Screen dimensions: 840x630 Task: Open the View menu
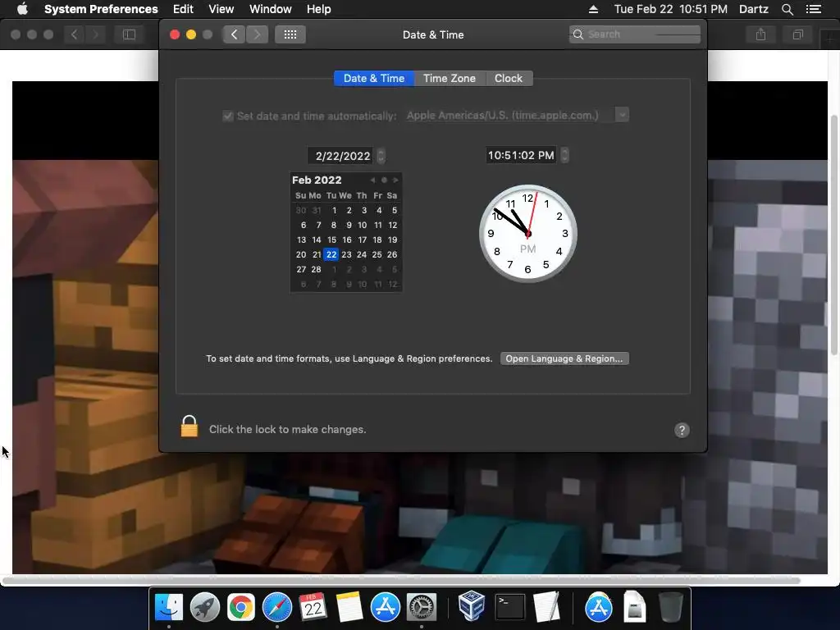pyautogui.click(x=221, y=9)
